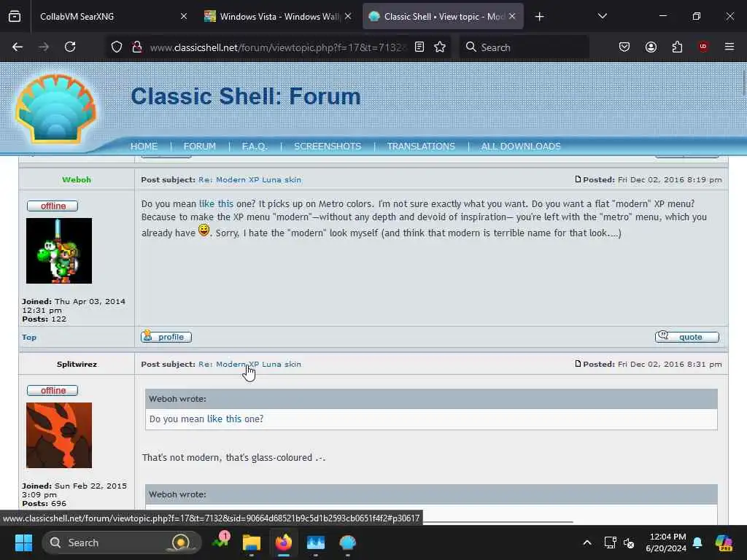Open the FORUM navigation link

(200, 146)
